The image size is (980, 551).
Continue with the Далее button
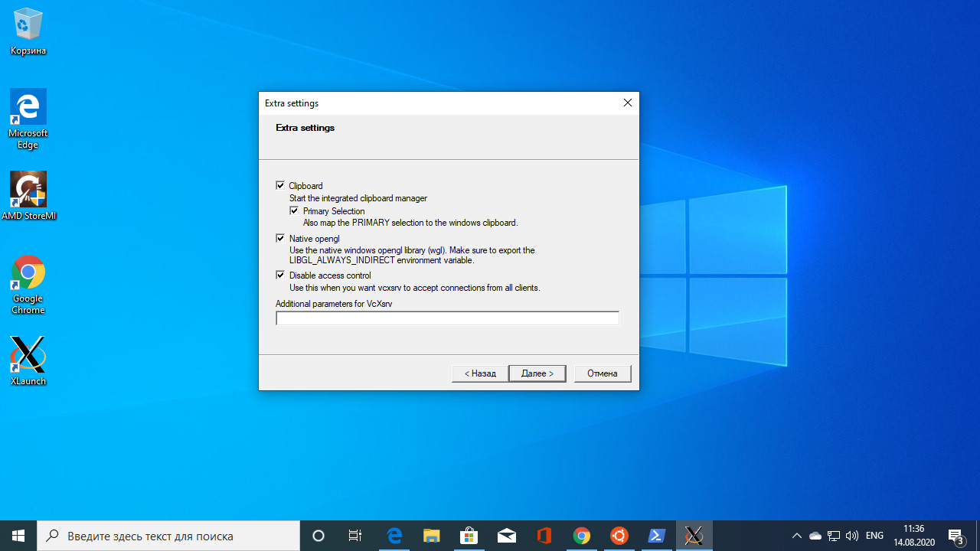coord(537,373)
